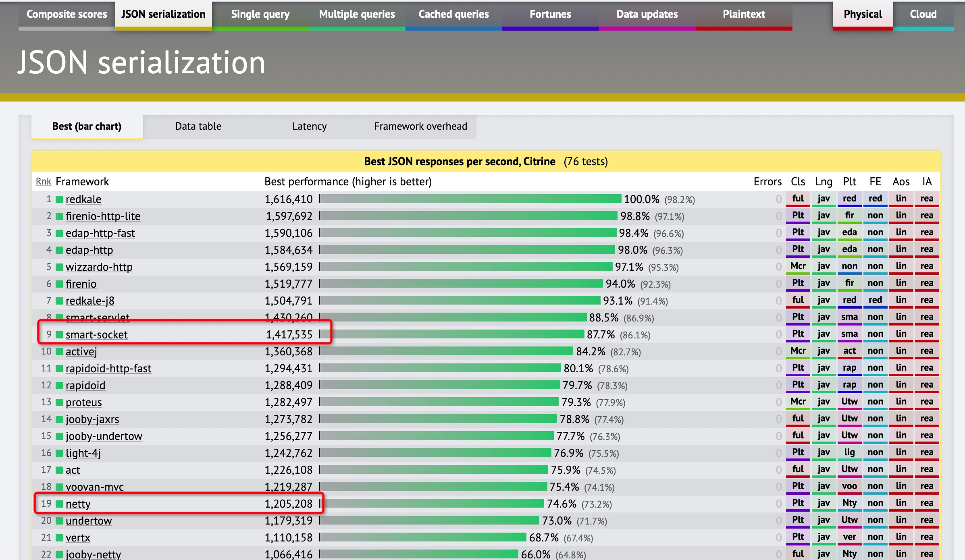Open the Composite scores tab
The width and height of the screenshot is (965, 560).
[67, 15]
